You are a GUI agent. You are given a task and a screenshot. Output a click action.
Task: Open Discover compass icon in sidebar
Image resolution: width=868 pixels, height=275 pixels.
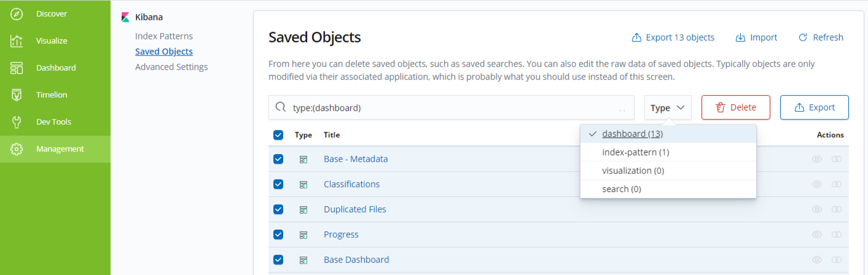pos(16,14)
